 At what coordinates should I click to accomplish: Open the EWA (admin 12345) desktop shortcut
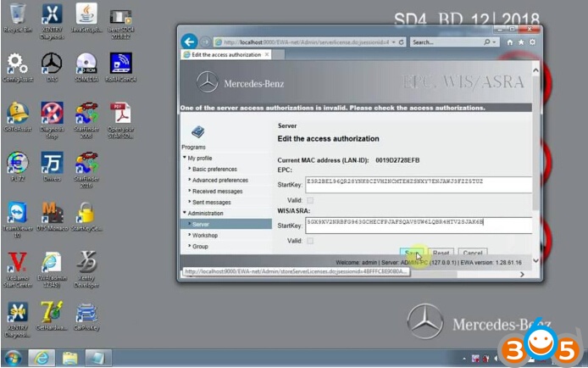pos(53,270)
